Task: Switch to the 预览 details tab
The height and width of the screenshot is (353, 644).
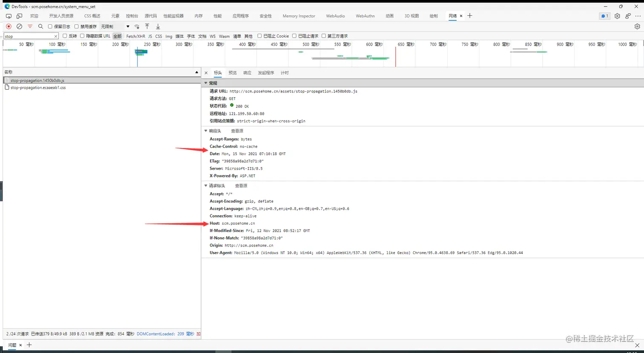Action: tap(233, 73)
